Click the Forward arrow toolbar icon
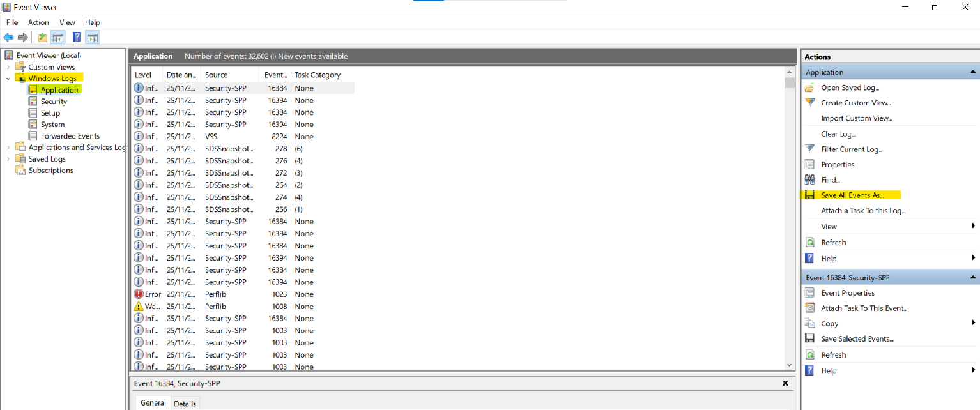Image resolution: width=980 pixels, height=410 pixels. click(x=23, y=38)
